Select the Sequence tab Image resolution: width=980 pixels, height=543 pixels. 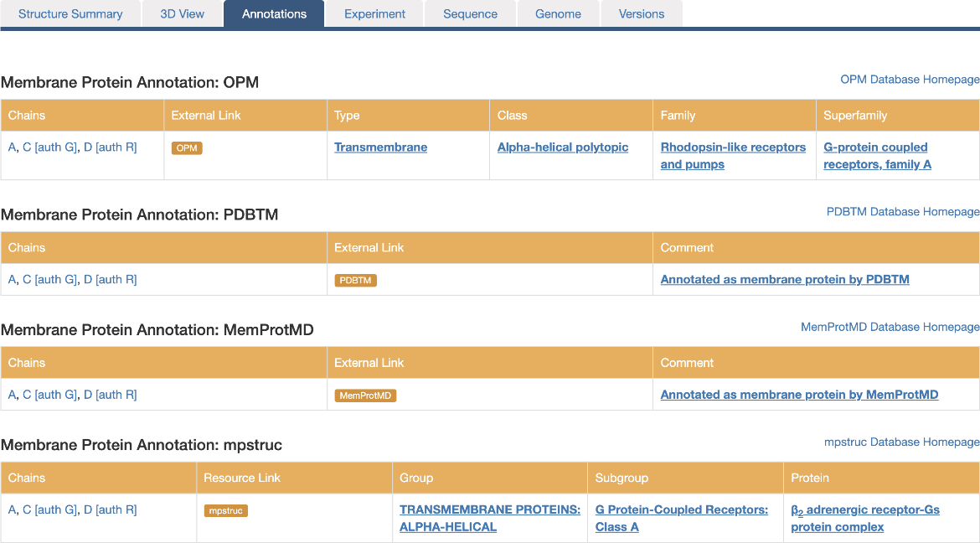point(470,14)
